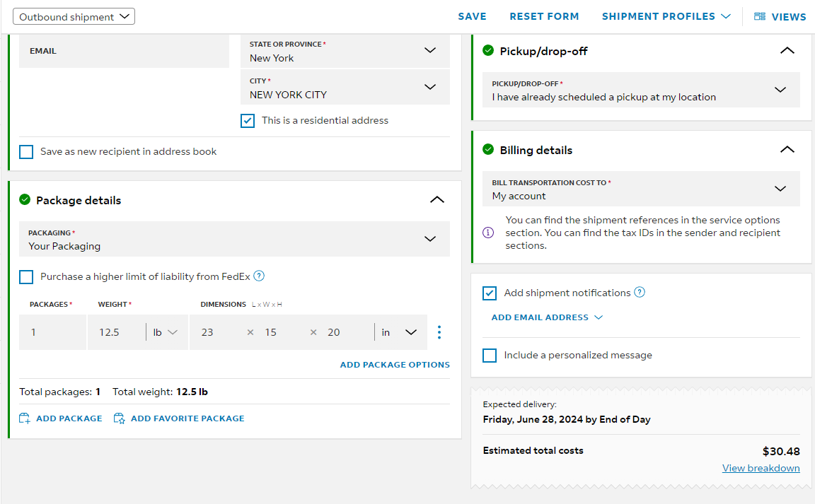Click the Packages count field

[52, 332]
